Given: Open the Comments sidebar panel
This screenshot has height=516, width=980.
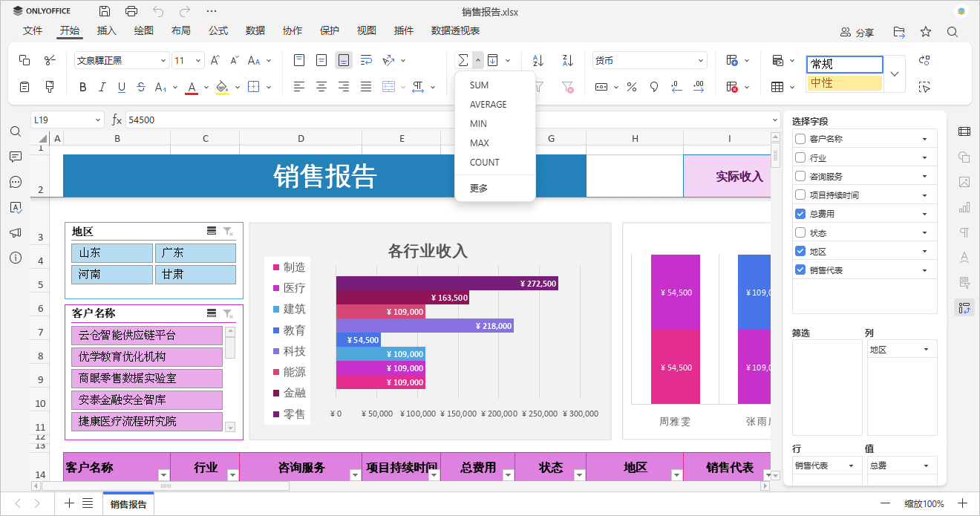Looking at the screenshot, I should pyautogui.click(x=16, y=157).
